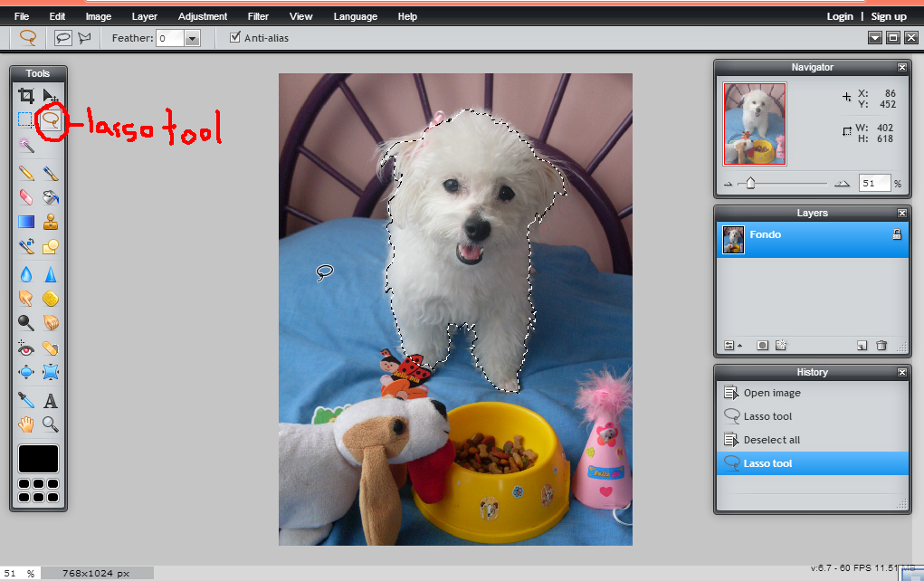Select the Smudge finger tool
Screen dimensions: 924x581
pos(26,299)
